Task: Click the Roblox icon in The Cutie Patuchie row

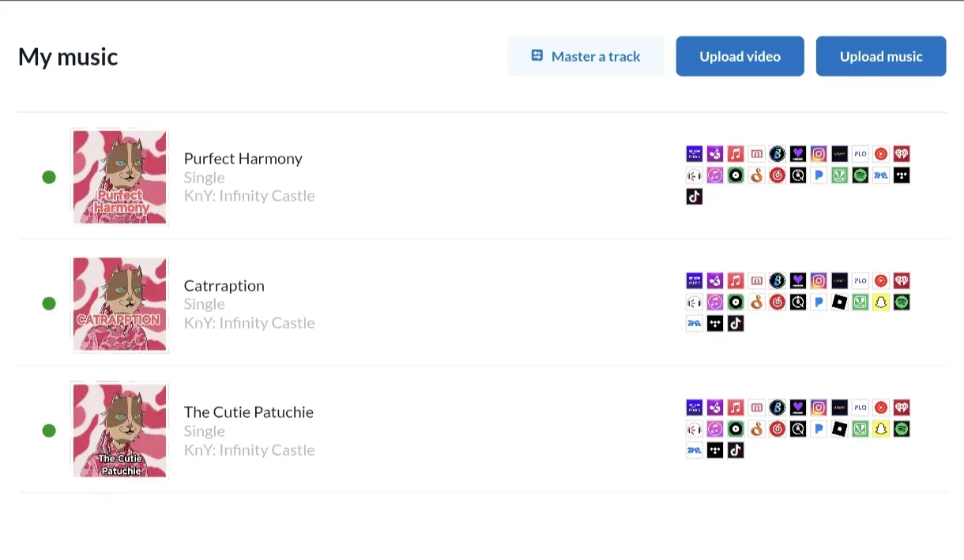Action: pos(839,429)
